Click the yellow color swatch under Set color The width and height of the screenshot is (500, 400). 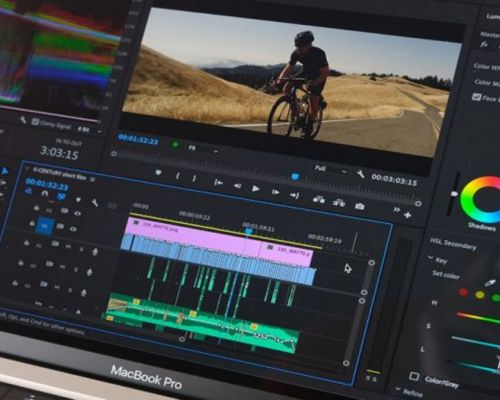pyautogui.click(x=480, y=295)
